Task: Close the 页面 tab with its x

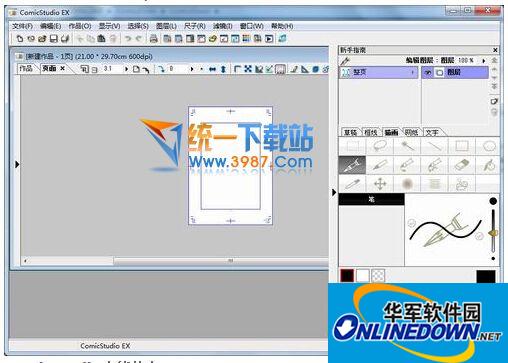Action: click(62, 68)
